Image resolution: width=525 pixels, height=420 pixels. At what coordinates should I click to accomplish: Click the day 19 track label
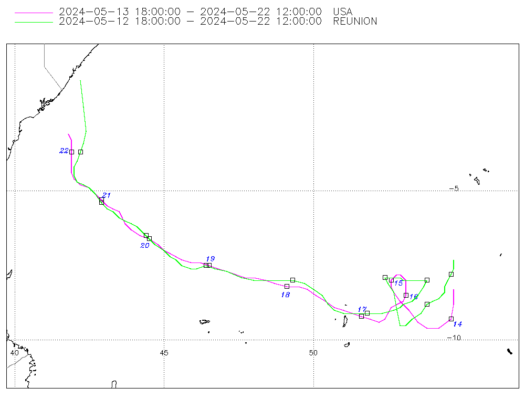(210, 259)
